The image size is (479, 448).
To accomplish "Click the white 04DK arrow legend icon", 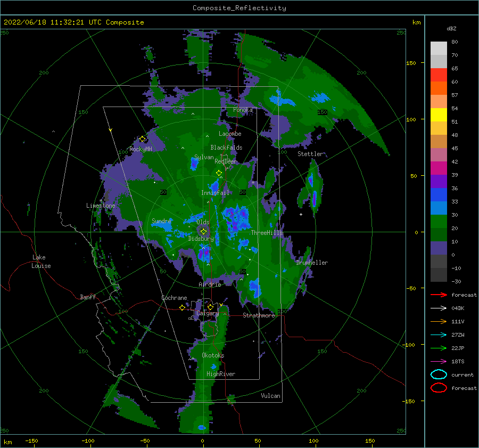I will click(x=439, y=308).
